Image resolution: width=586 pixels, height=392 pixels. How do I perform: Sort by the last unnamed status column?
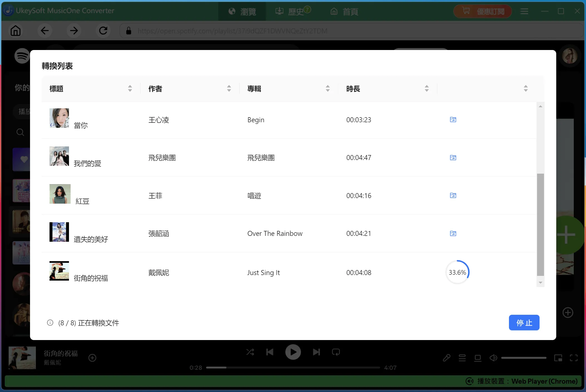coord(526,89)
